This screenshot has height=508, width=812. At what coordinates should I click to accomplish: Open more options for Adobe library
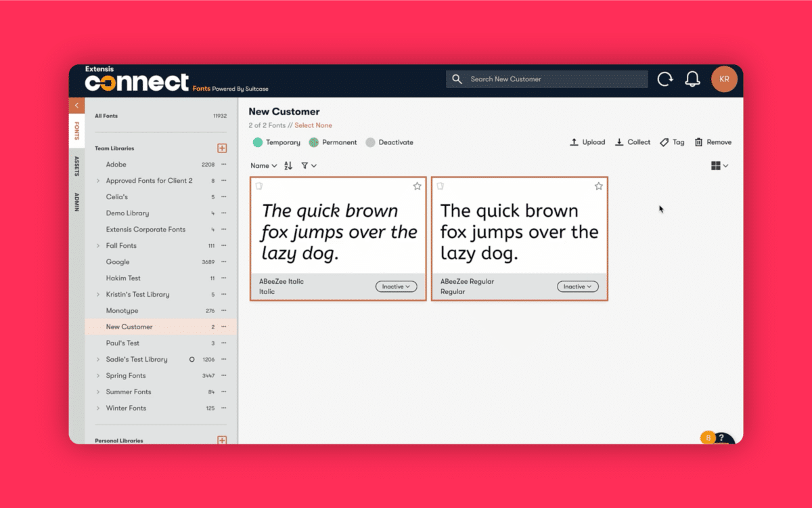pos(223,165)
